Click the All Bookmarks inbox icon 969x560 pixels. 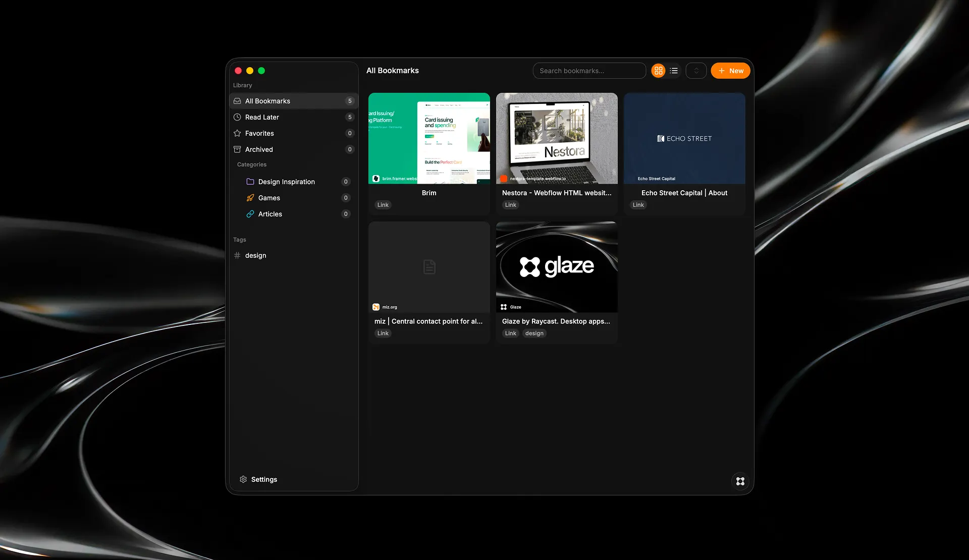237,101
